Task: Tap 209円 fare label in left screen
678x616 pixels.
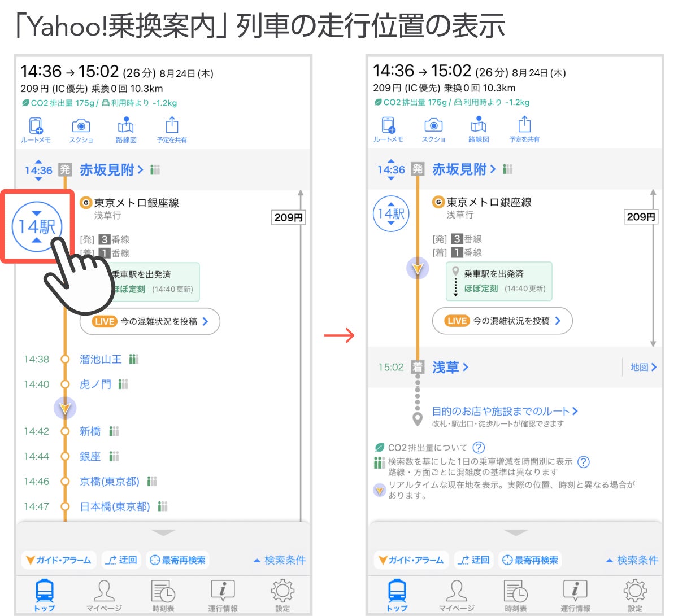Action: pos(289,217)
